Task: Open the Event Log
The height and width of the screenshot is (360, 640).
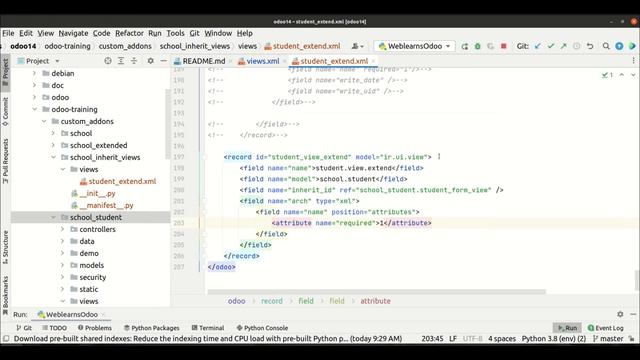Action: 605,328
